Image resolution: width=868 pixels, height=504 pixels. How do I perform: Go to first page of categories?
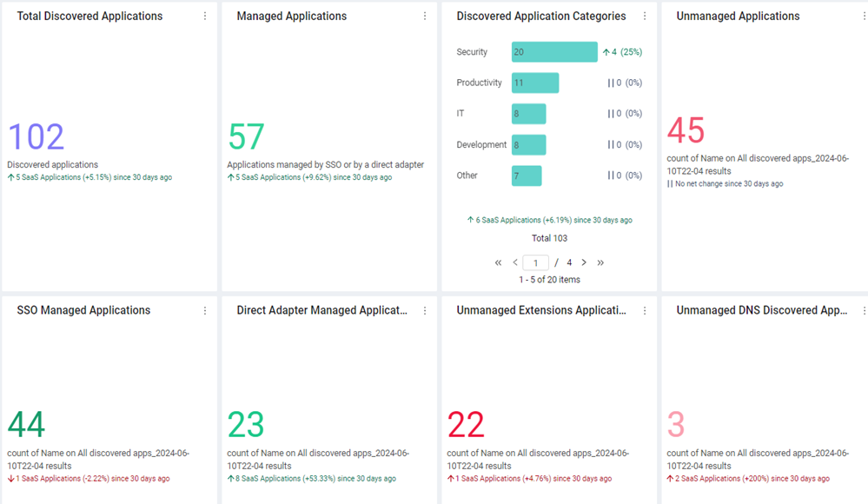(x=498, y=262)
